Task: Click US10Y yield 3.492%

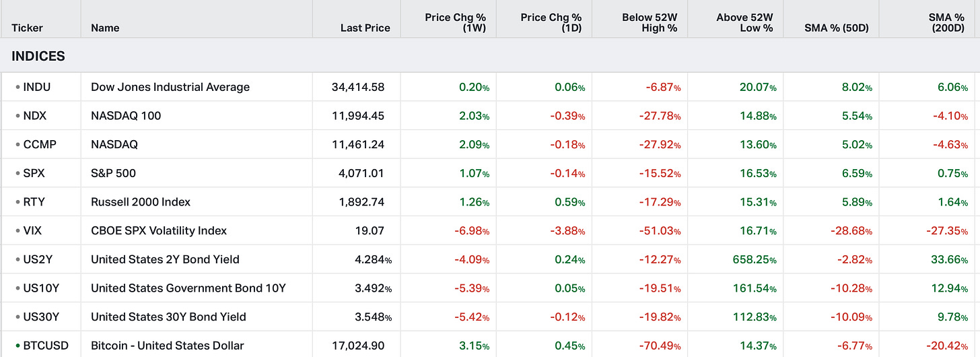Action: (x=372, y=288)
